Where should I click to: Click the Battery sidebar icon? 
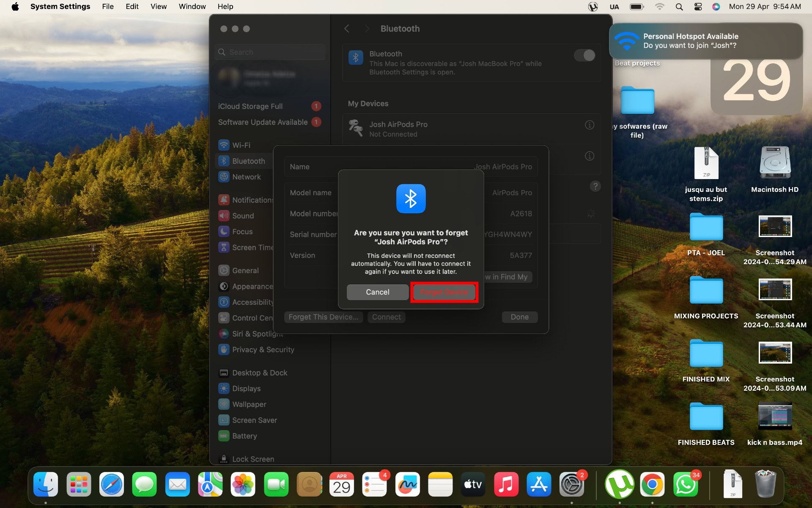(x=224, y=436)
